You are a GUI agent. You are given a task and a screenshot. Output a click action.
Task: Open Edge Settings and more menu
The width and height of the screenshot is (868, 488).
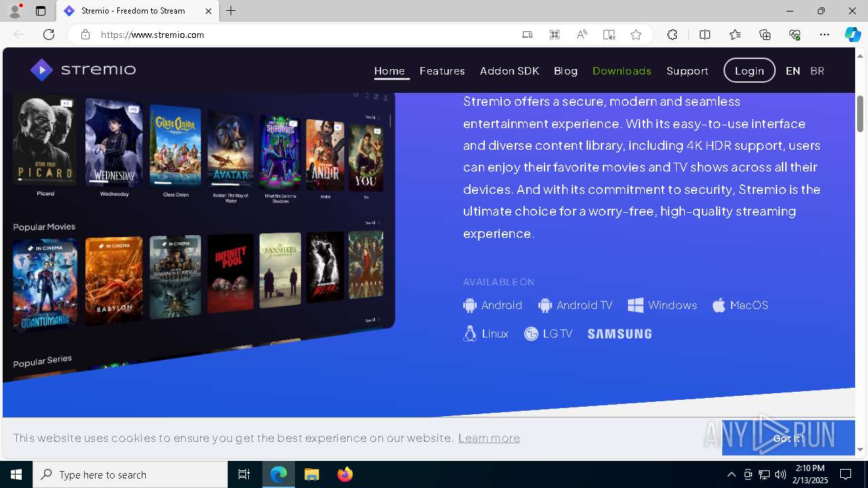click(x=825, y=35)
